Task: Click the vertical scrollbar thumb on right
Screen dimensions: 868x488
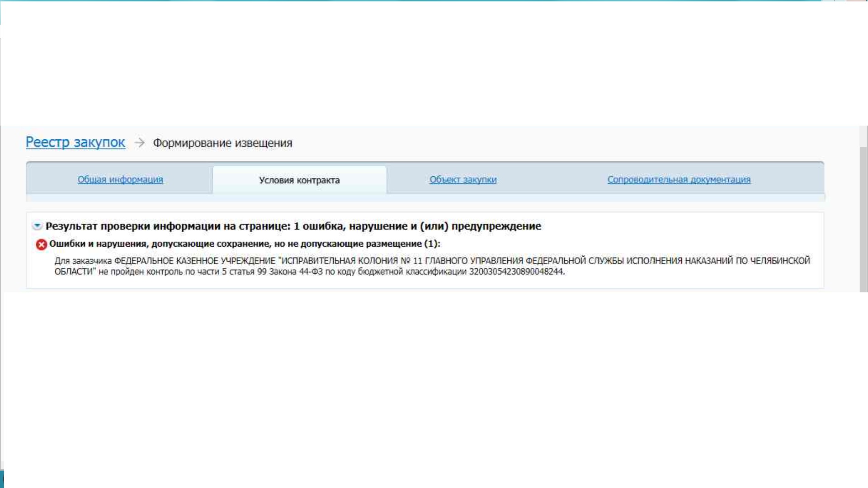Action: (x=863, y=219)
